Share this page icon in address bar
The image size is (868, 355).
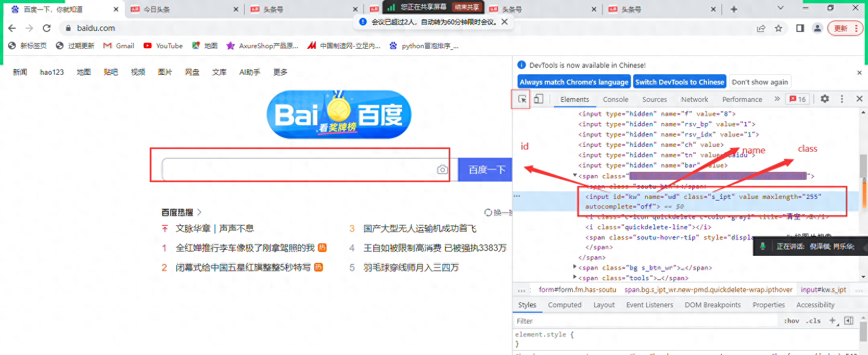[x=761, y=28]
